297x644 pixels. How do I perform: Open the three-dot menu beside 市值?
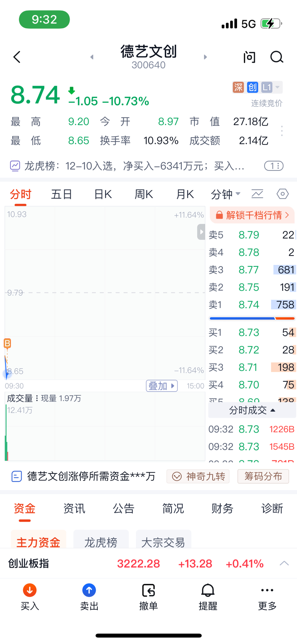pyautogui.click(x=282, y=131)
